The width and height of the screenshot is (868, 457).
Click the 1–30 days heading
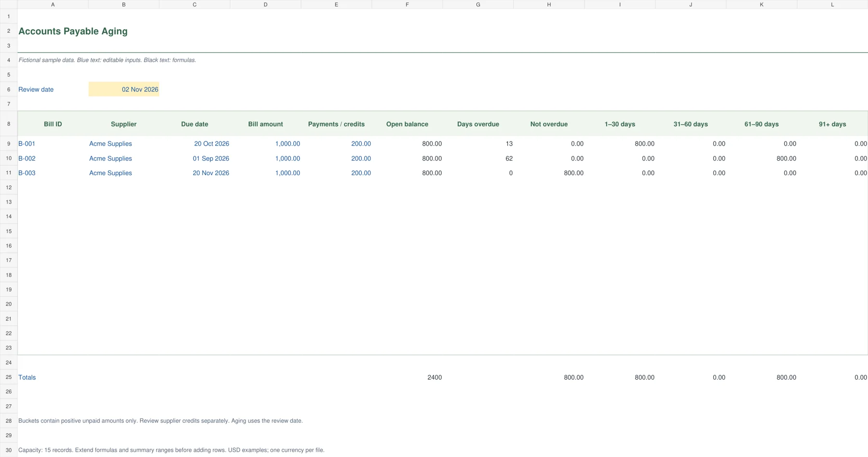point(620,124)
